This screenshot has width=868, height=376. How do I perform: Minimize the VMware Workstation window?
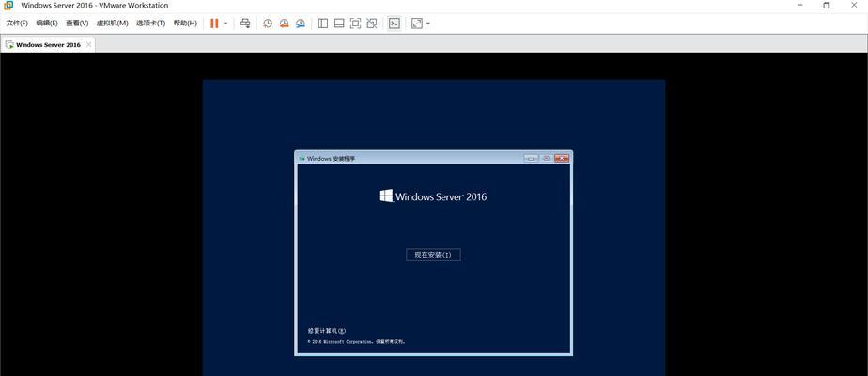click(800, 5)
